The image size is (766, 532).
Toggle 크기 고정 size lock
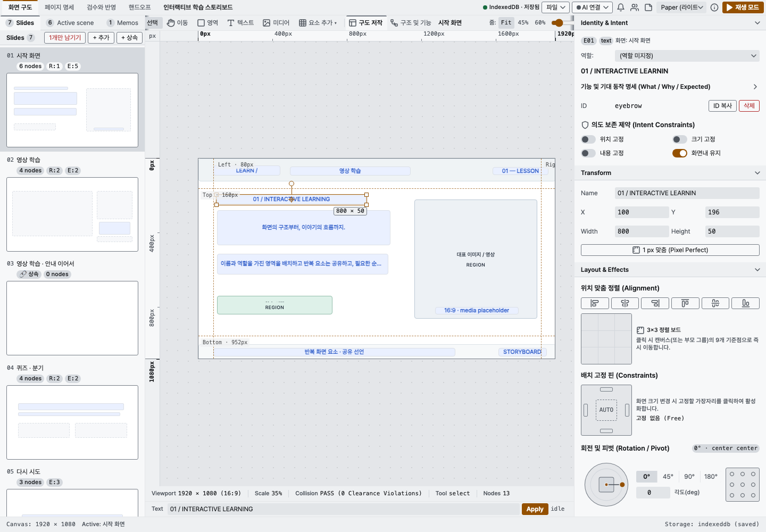click(680, 139)
